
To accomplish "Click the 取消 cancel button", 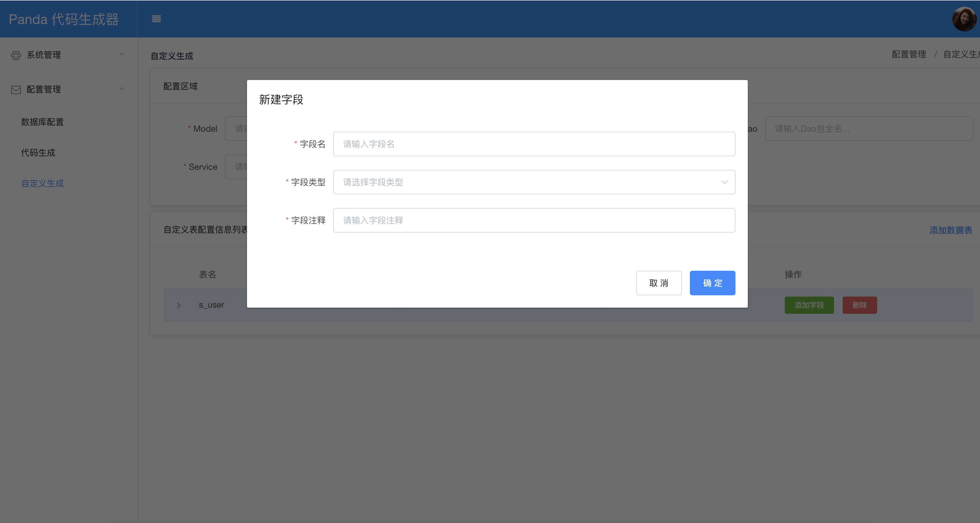I will [658, 283].
